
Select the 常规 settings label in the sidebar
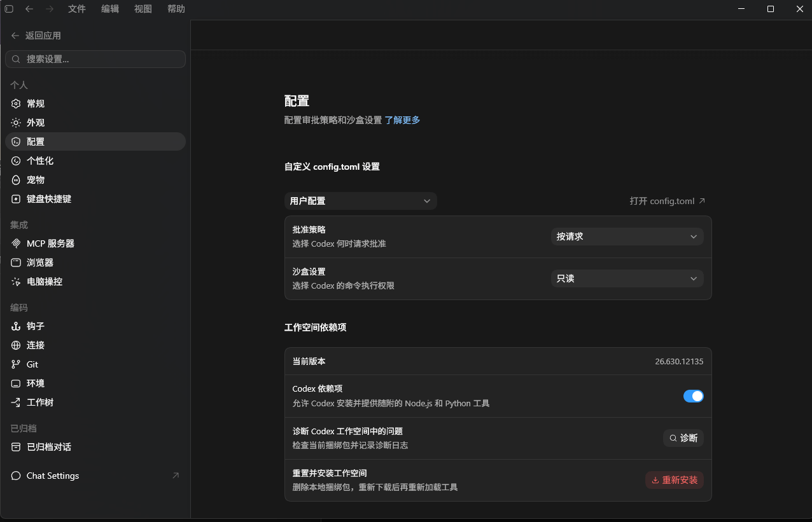pyautogui.click(x=36, y=104)
